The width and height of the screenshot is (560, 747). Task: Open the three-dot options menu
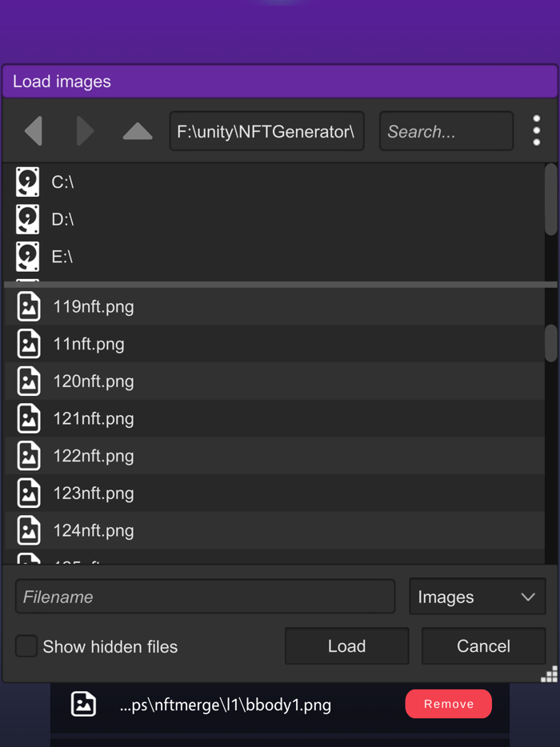537,130
